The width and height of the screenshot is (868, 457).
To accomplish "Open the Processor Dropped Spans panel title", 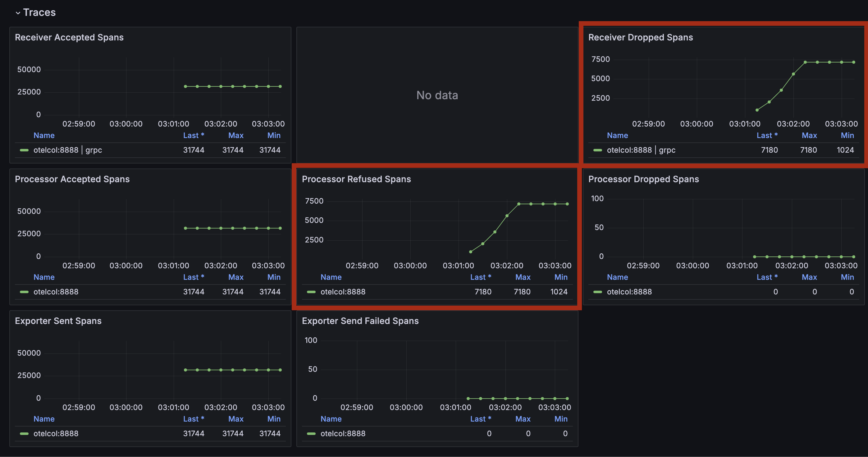I will pyautogui.click(x=644, y=179).
